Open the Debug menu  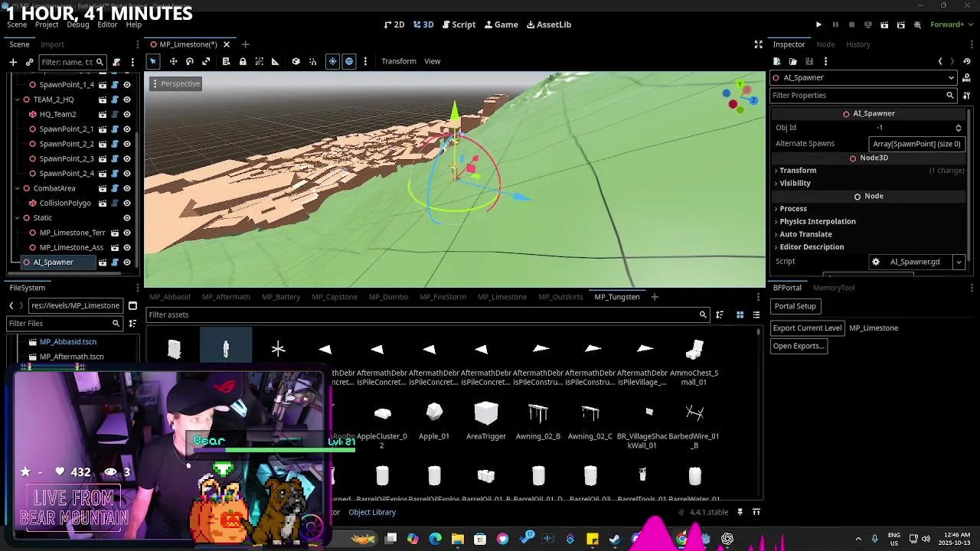coord(78,24)
